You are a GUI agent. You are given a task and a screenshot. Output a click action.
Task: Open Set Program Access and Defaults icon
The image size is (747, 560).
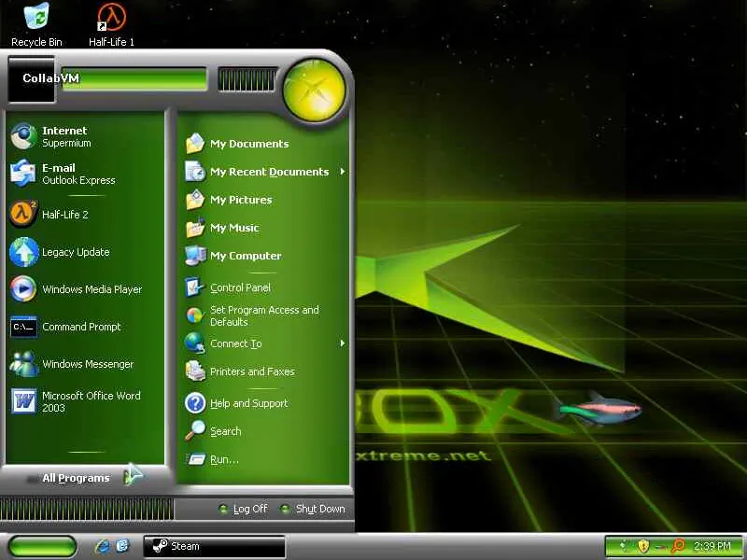pyautogui.click(x=195, y=315)
